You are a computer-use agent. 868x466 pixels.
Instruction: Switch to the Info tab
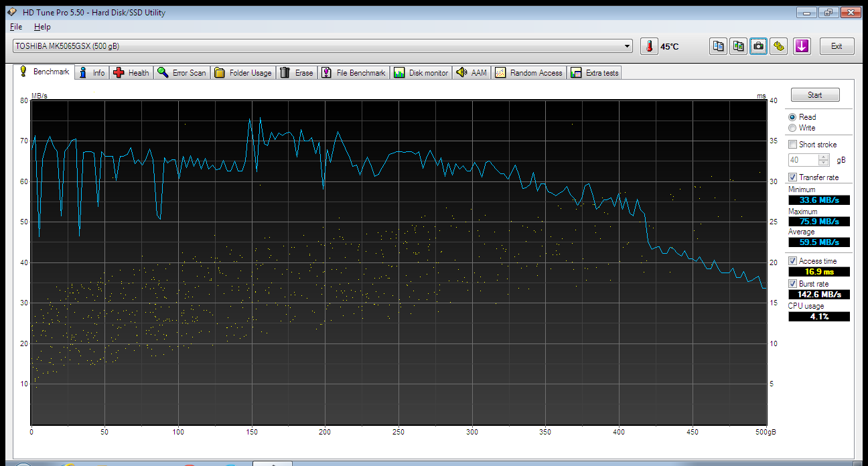[x=92, y=73]
